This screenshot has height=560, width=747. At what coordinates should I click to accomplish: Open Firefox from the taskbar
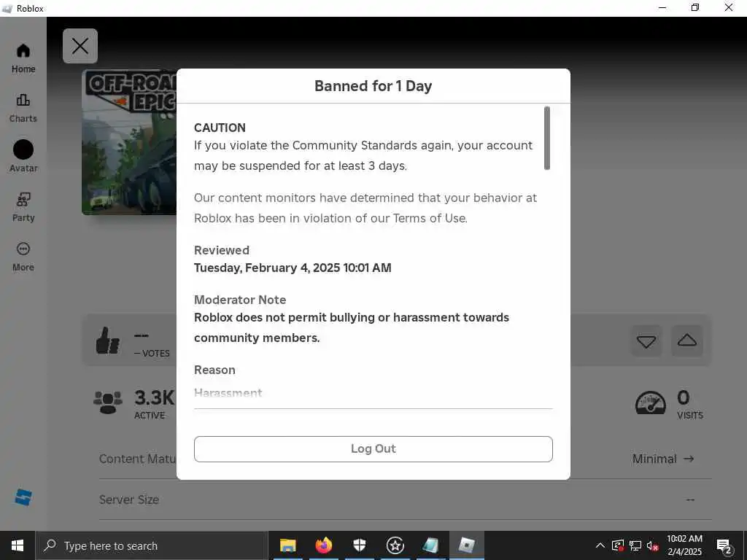[x=324, y=545]
